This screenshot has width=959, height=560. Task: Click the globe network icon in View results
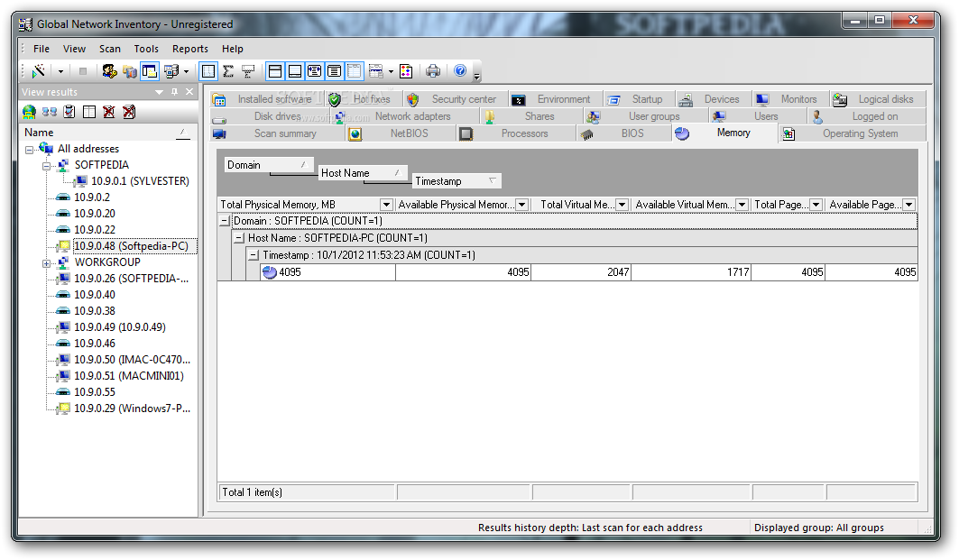coord(30,112)
